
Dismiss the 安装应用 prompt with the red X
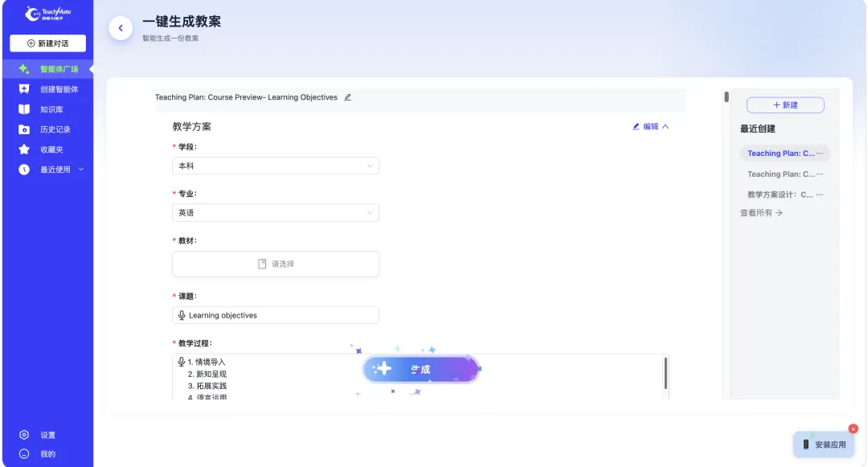point(853,429)
